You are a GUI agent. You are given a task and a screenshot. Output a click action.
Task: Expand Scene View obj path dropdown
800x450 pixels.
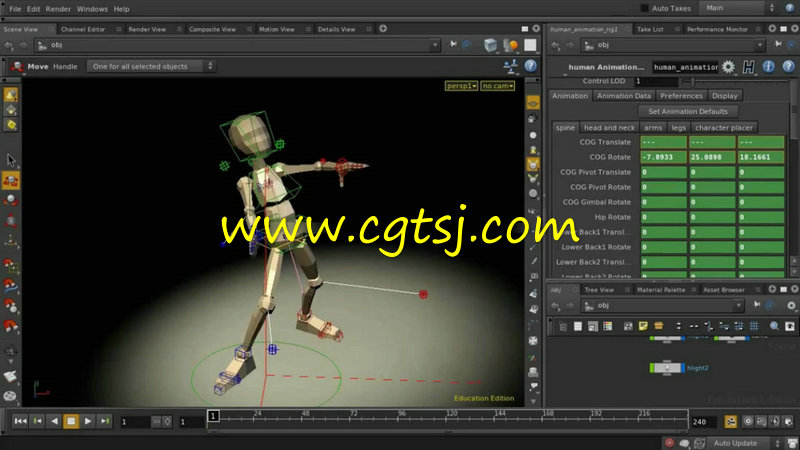435,45
